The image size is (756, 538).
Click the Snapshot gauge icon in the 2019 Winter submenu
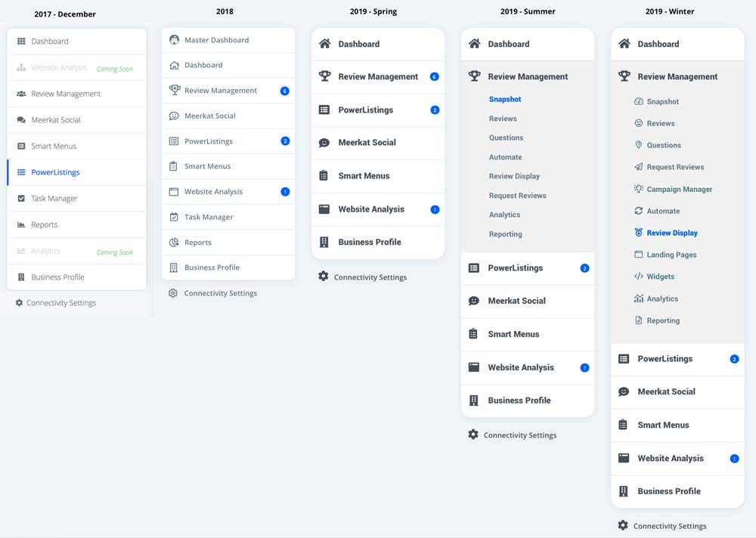tap(639, 101)
